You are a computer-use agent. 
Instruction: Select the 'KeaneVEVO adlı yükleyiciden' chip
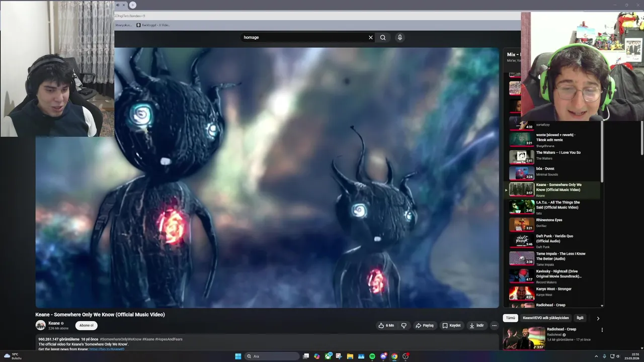click(x=545, y=318)
